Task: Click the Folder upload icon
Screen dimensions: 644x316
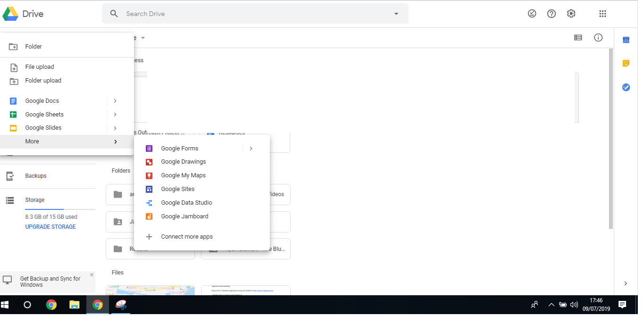Action: coord(14,81)
